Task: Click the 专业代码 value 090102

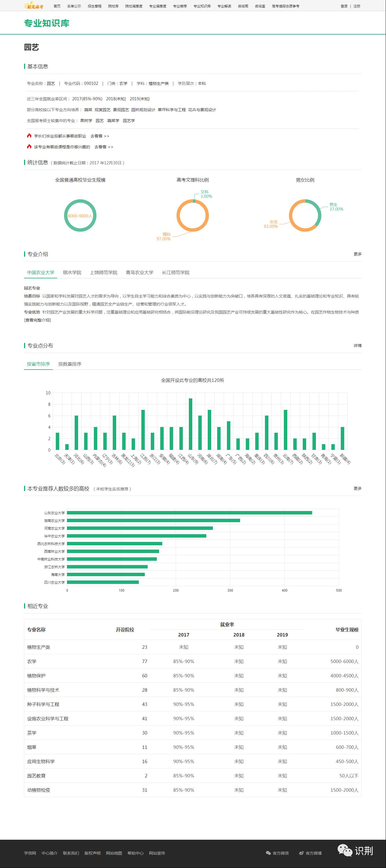Action: click(91, 83)
